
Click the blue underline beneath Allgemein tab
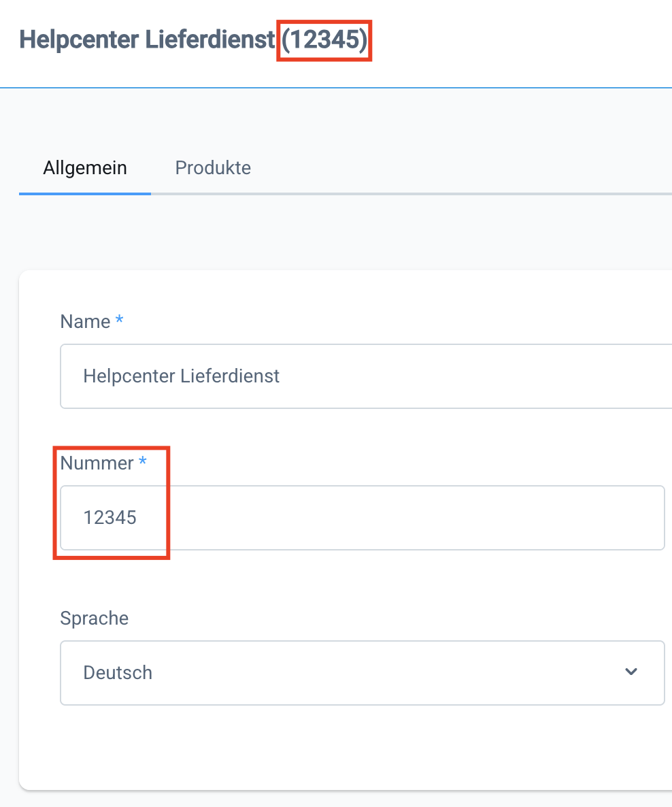(x=85, y=194)
